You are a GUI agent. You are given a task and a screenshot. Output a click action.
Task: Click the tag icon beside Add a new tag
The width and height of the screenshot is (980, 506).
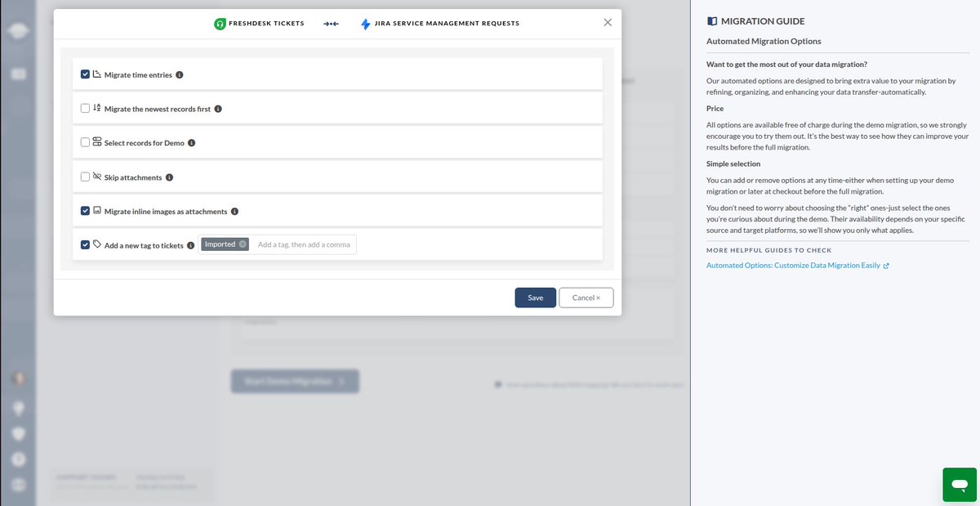pos(96,244)
